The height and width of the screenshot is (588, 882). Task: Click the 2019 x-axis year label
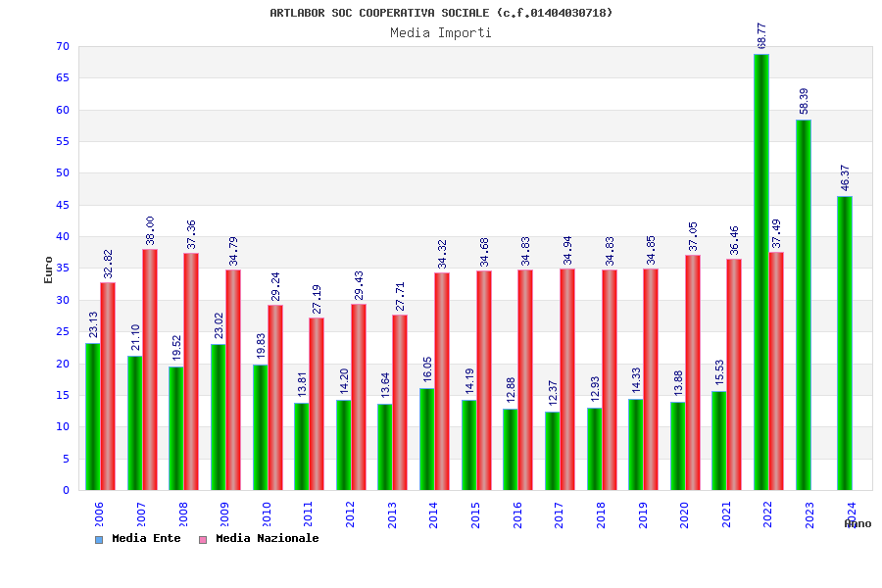pos(643,514)
